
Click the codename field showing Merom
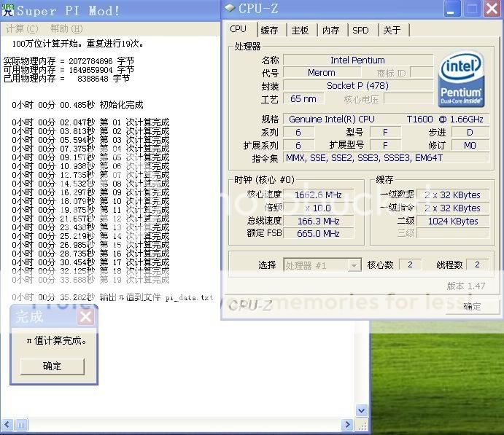322,73
